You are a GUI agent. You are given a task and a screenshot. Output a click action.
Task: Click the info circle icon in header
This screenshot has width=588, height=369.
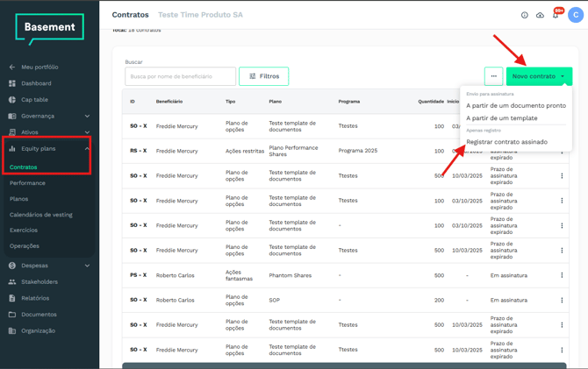pyautogui.click(x=525, y=15)
